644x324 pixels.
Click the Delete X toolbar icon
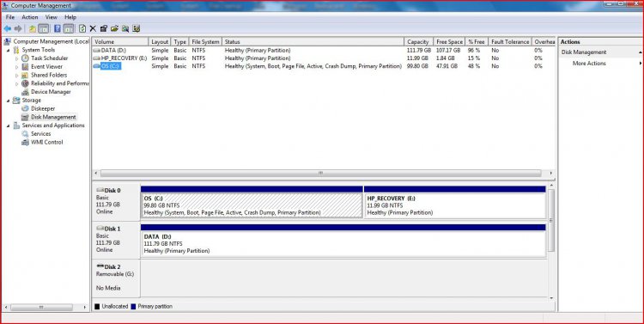click(x=93, y=28)
